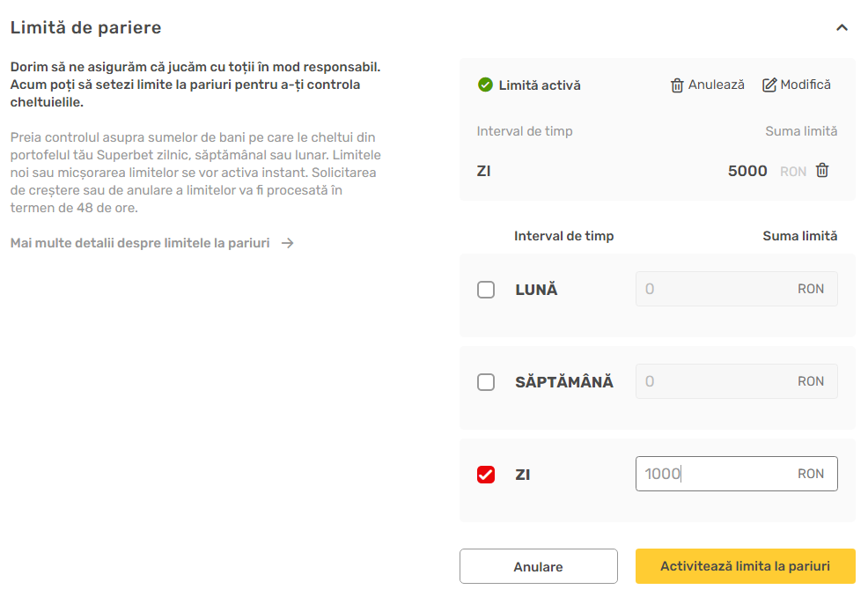The width and height of the screenshot is (868, 597).
Task: Enable the SĂPTĂMÂNĂ limit checkbox
Action: [485, 381]
